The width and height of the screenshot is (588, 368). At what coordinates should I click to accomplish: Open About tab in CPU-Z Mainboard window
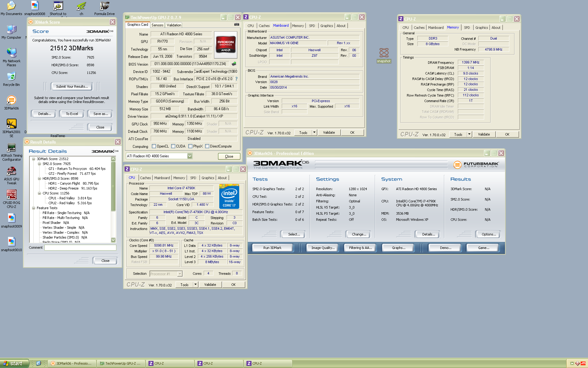[341, 26]
